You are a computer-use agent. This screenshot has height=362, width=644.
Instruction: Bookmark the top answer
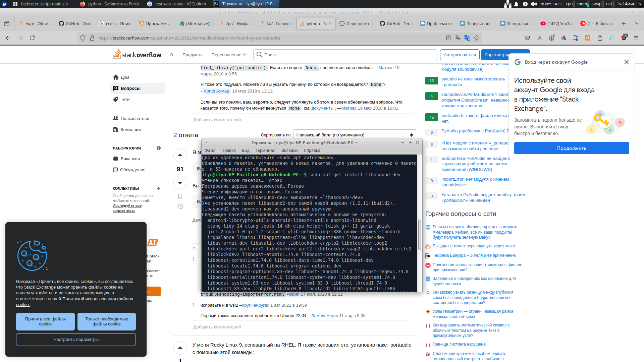[180, 196]
